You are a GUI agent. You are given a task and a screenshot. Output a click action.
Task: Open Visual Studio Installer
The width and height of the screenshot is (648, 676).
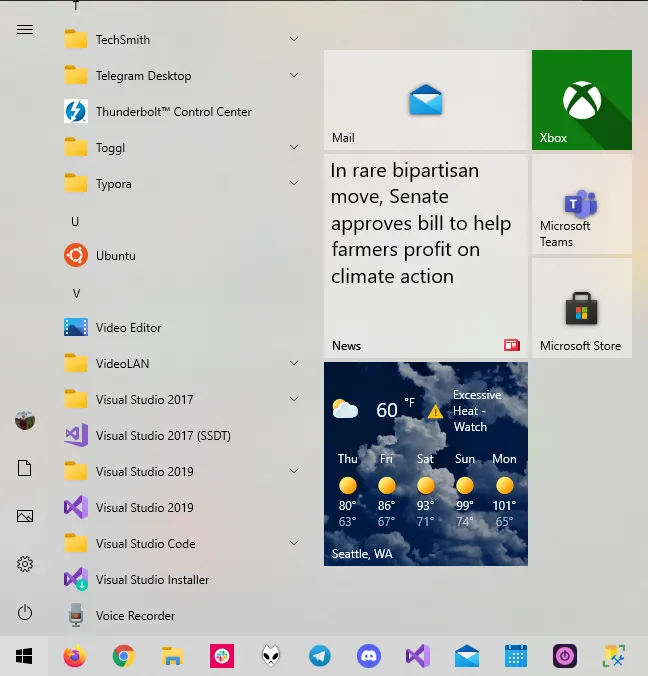[x=152, y=580]
